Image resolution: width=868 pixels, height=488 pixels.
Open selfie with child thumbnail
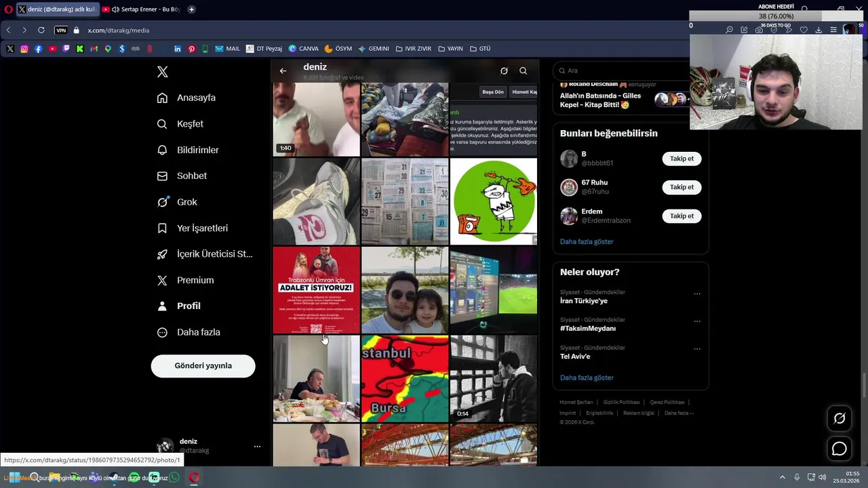pyautogui.click(x=405, y=290)
